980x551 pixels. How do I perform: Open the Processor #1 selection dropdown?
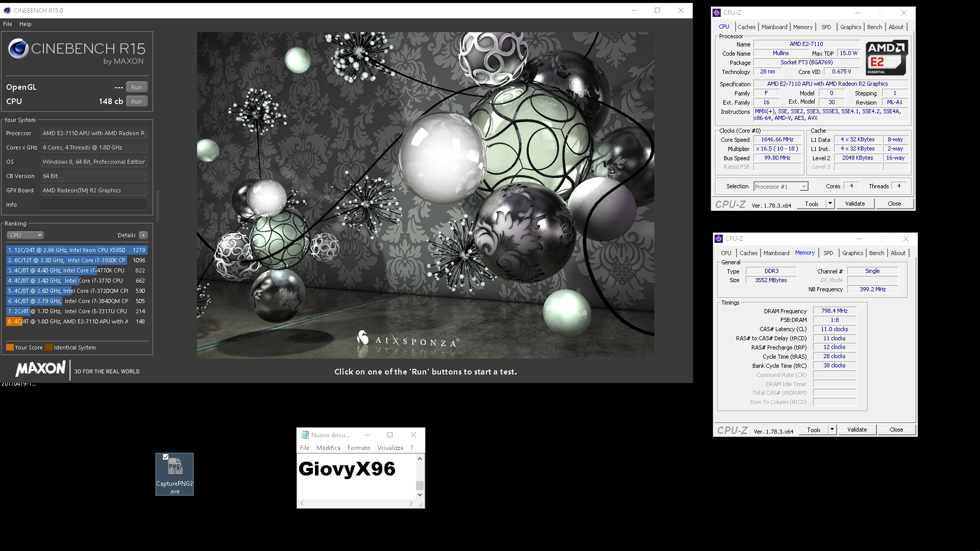[x=781, y=187]
